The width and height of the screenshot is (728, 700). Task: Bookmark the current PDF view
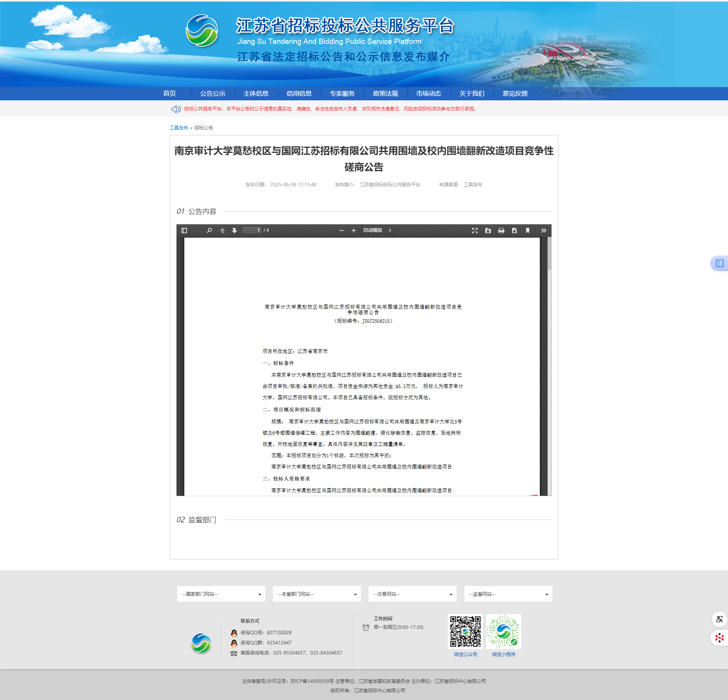tap(528, 231)
